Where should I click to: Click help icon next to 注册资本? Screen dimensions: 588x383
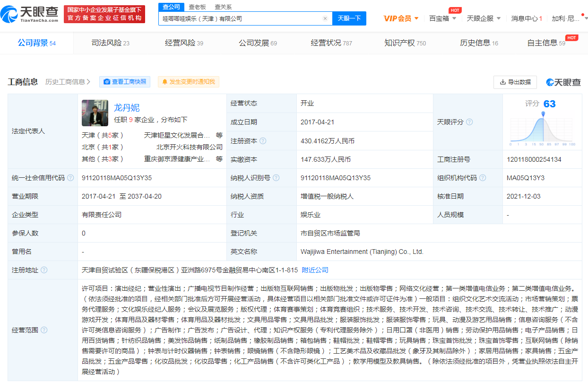[x=263, y=141]
